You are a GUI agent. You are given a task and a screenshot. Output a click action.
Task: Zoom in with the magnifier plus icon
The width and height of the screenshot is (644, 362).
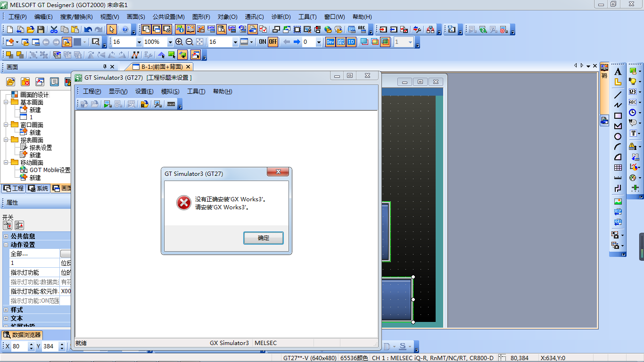pos(179,42)
